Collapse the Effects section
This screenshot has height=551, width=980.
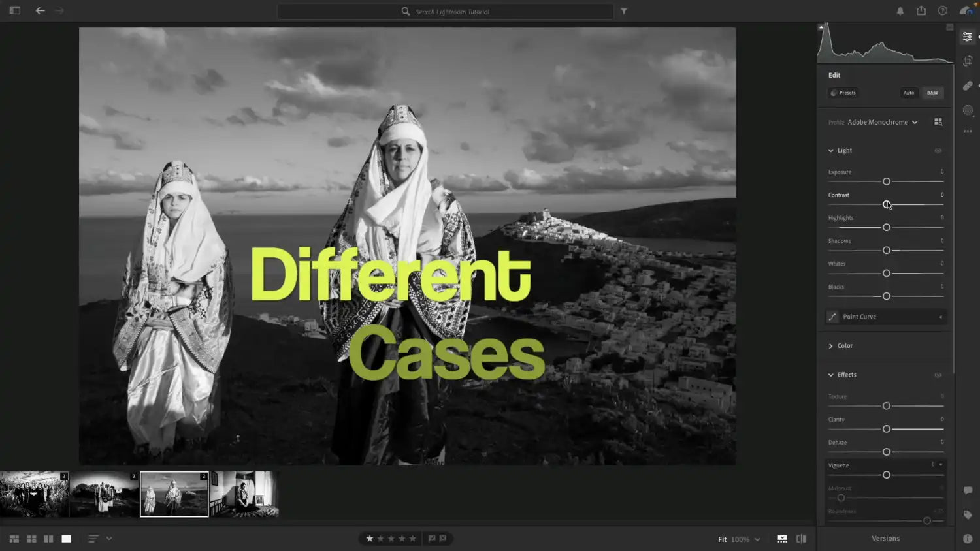click(830, 375)
